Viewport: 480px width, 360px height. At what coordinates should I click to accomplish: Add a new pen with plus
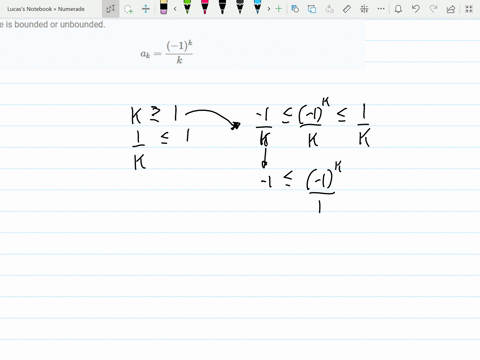(x=279, y=9)
